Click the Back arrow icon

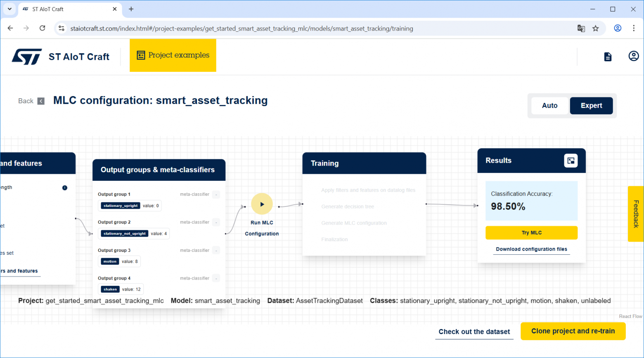point(41,101)
